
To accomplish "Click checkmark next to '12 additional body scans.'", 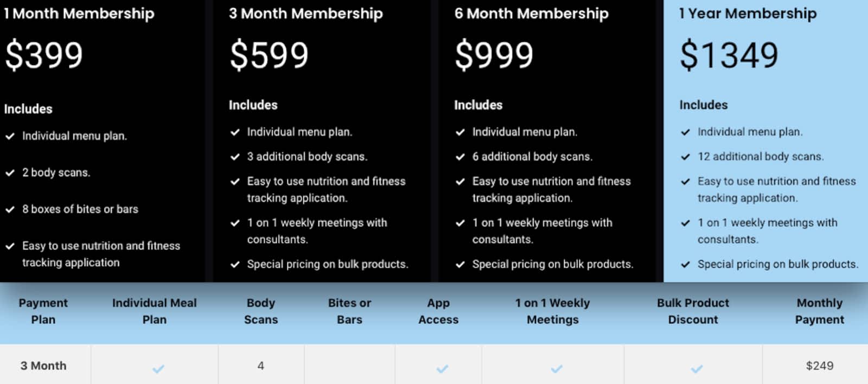I will tap(685, 157).
